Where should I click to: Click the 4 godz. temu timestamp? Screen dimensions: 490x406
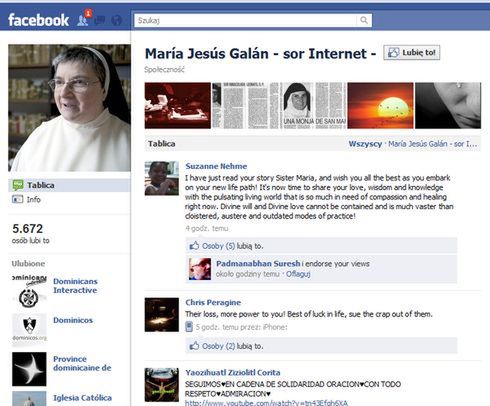click(207, 228)
